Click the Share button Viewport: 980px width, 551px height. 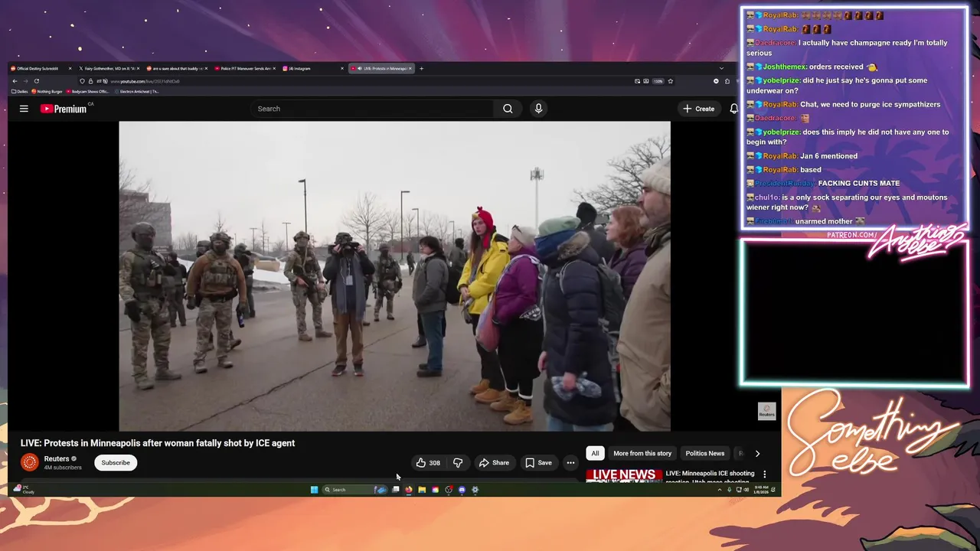click(x=494, y=463)
